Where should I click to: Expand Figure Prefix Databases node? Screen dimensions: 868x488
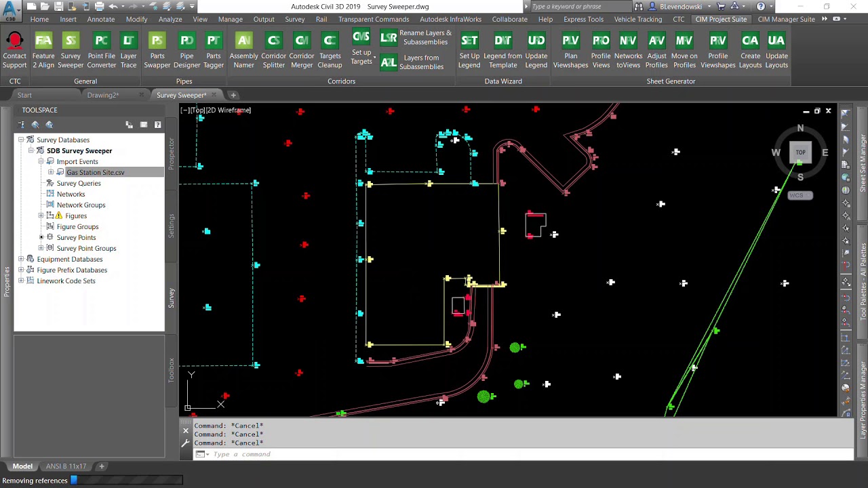pos(21,270)
